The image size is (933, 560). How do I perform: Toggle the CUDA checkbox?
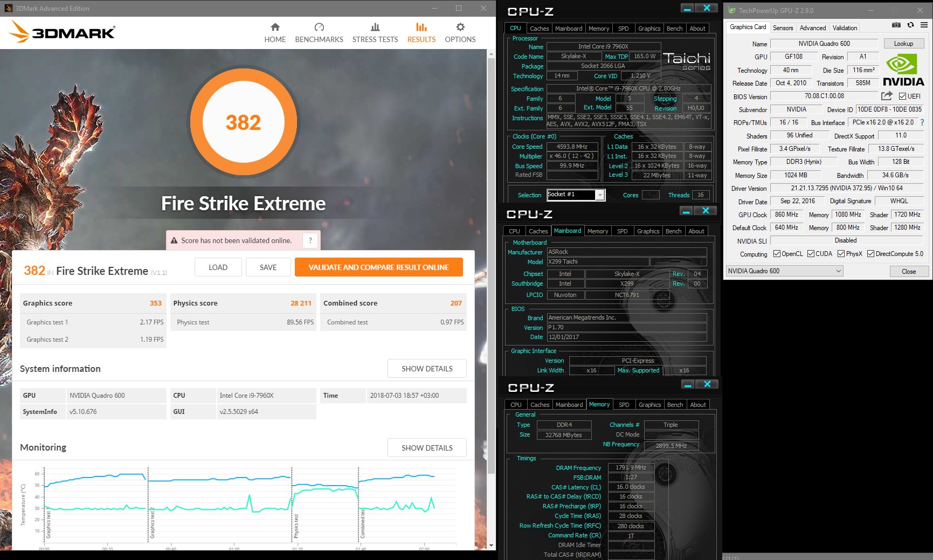(811, 254)
